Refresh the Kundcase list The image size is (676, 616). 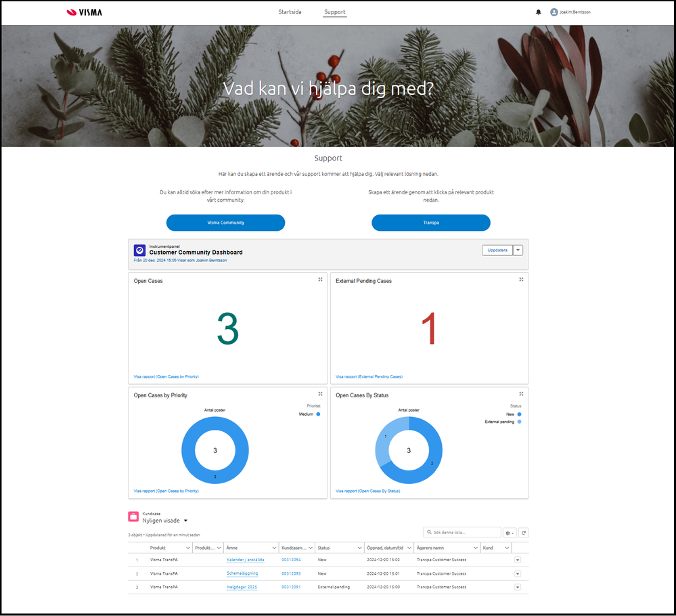[x=523, y=533]
